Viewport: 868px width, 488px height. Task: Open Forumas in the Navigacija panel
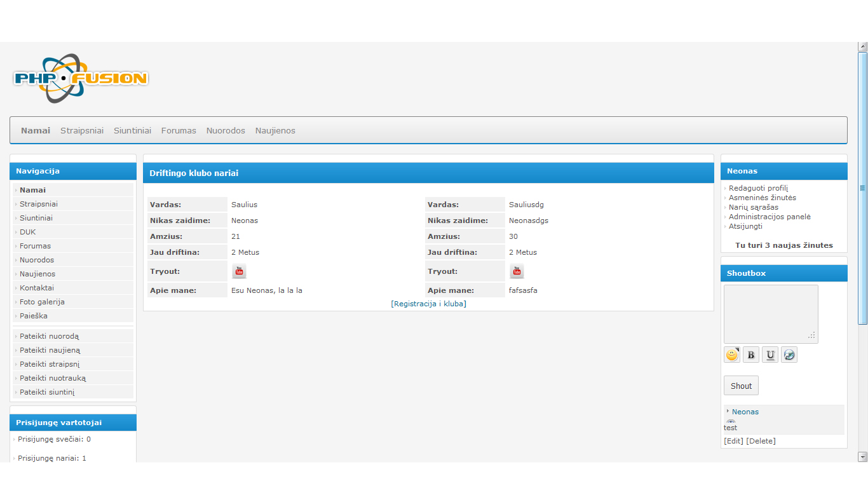[x=73, y=246]
